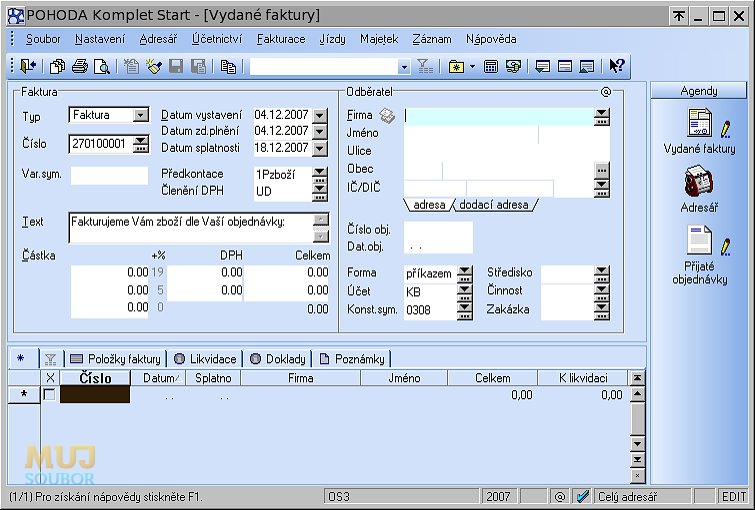
Task: Select the adresa tab
Action: point(429,205)
